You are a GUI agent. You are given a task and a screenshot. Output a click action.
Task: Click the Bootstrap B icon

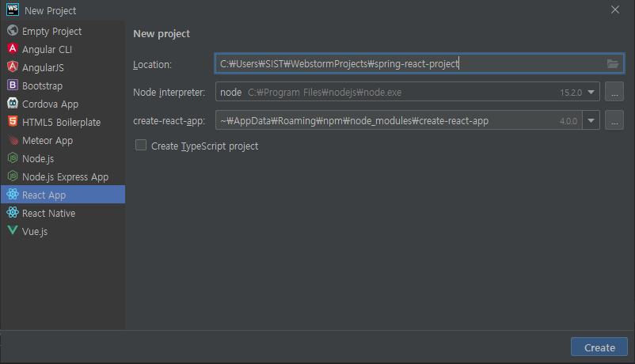(13, 85)
